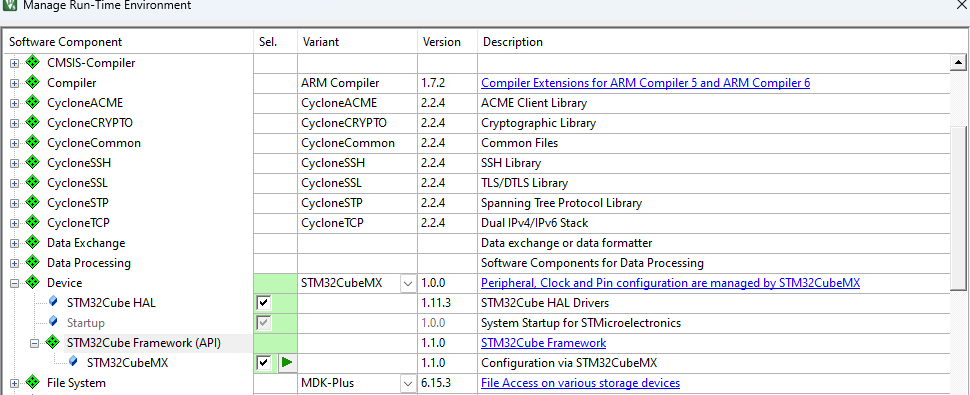This screenshot has height=395, width=970.
Task: Click the Keil app icon in title bar
Action: 10,5
